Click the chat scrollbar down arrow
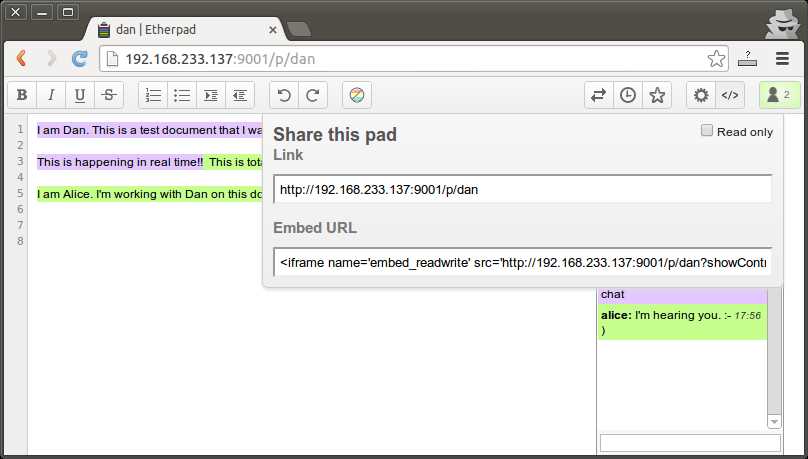Viewport: 808px width, 459px height. (x=774, y=421)
